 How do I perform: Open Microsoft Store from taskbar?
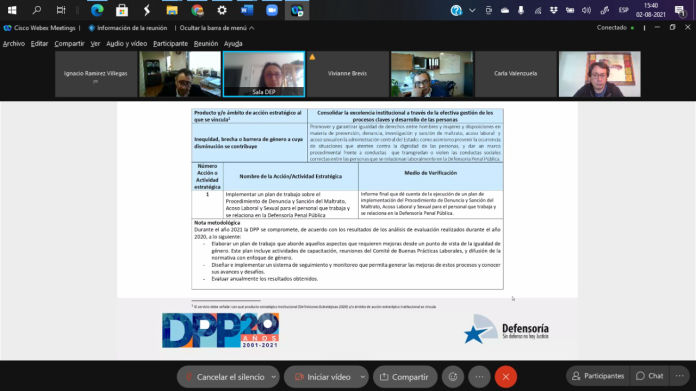[122, 10]
